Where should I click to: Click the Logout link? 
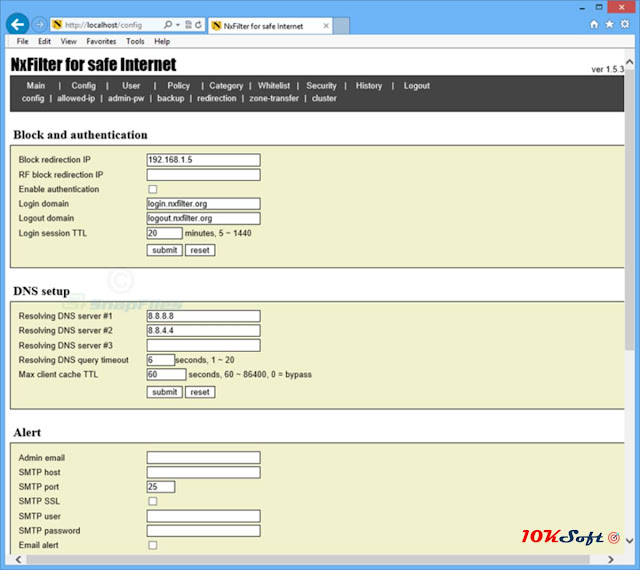pyautogui.click(x=417, y=86)
